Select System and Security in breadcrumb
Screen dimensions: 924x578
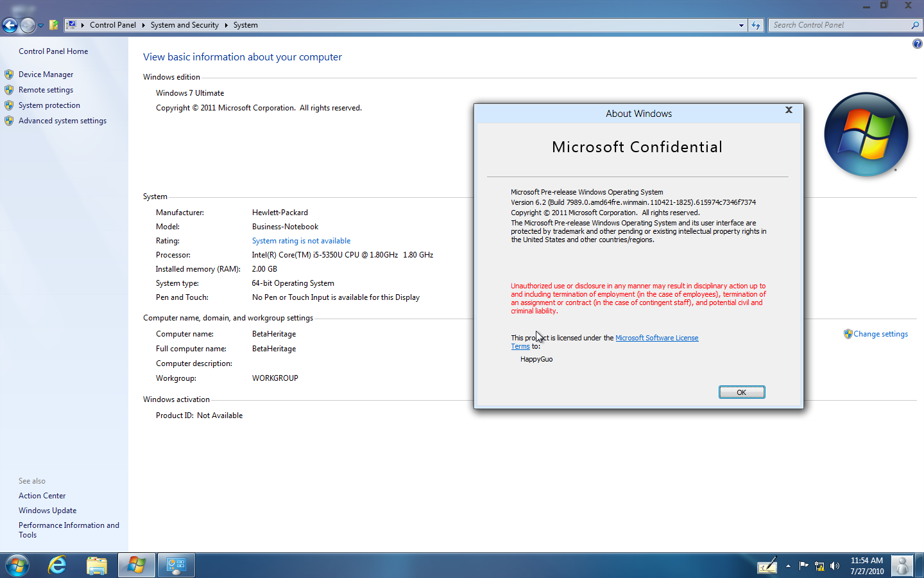tap(185, 25)
